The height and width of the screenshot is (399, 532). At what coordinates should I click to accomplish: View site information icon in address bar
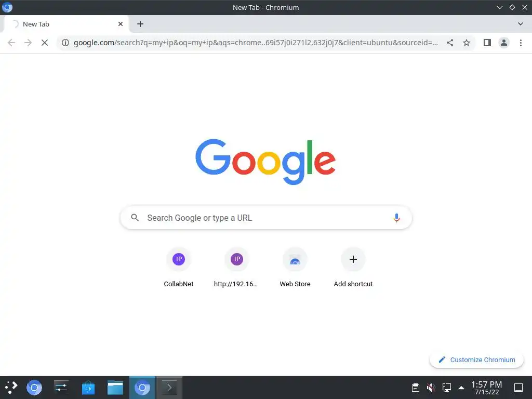coord(65,43)
